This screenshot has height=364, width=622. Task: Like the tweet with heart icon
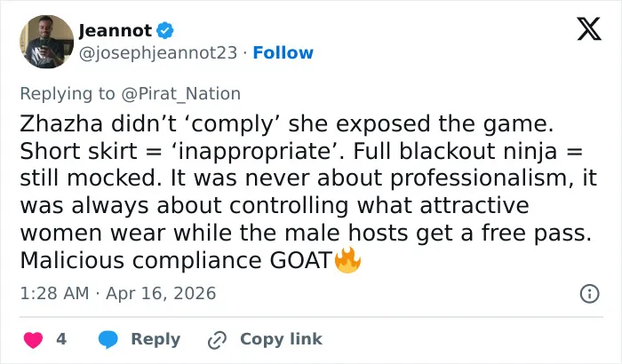[x=34, y=340]
